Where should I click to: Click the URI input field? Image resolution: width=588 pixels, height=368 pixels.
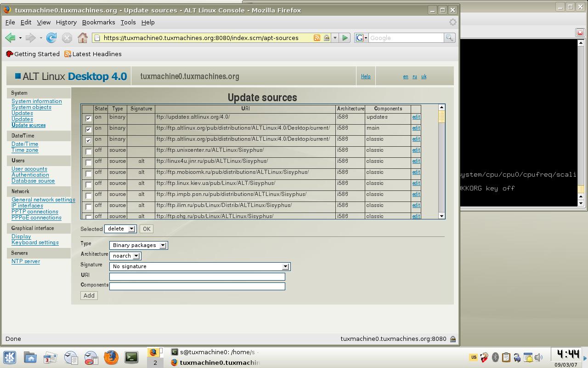[197, 276]
